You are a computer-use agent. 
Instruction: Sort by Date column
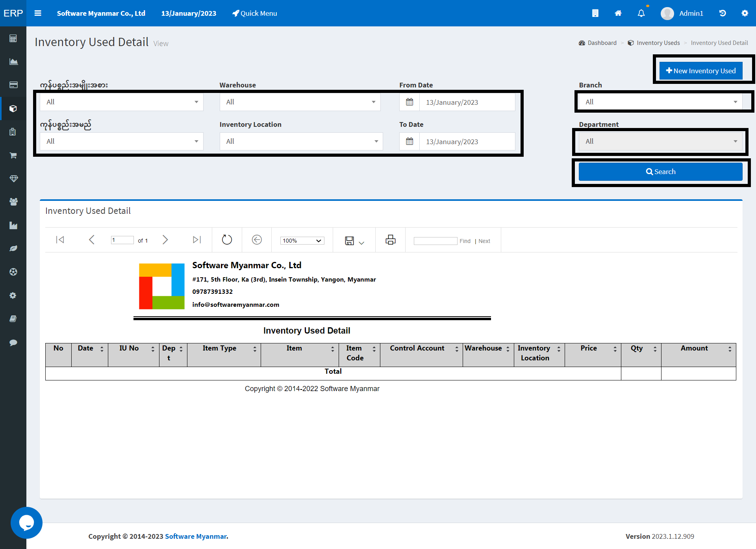point(102,349)
